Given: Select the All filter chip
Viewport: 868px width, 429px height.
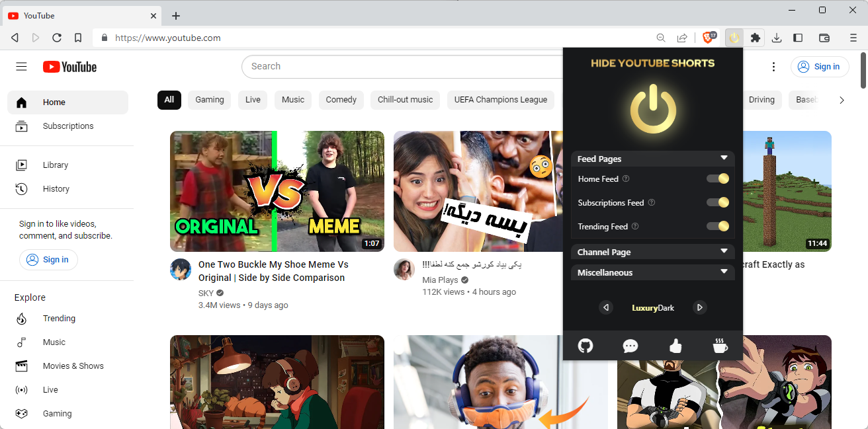Looking at the screenshot, I should pos(169,100).
